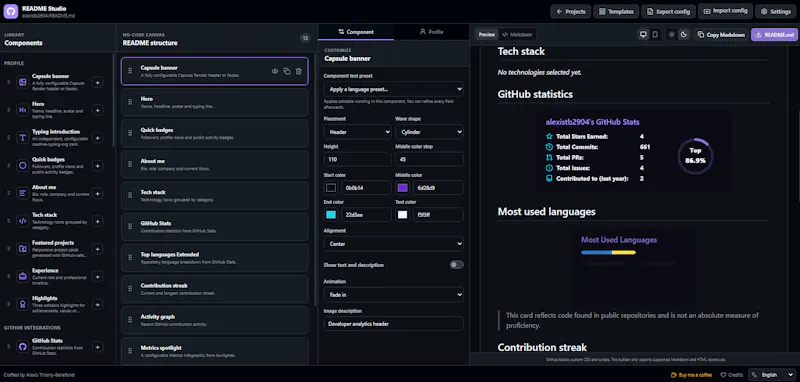This screenshot has height=382, width=800.
Task: Click the Experience briefcase icon
Action: click(22, 276)
